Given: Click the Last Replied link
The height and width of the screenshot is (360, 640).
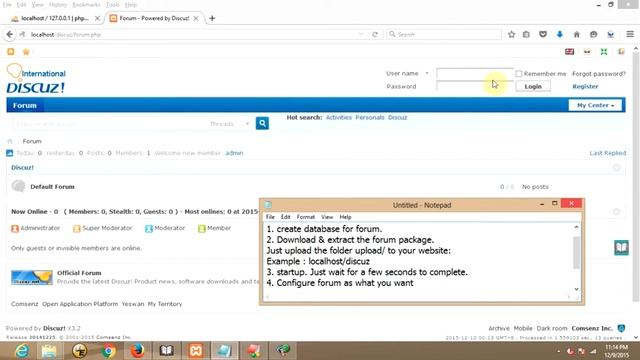Looking at the screenshot, I should [607, 153].
